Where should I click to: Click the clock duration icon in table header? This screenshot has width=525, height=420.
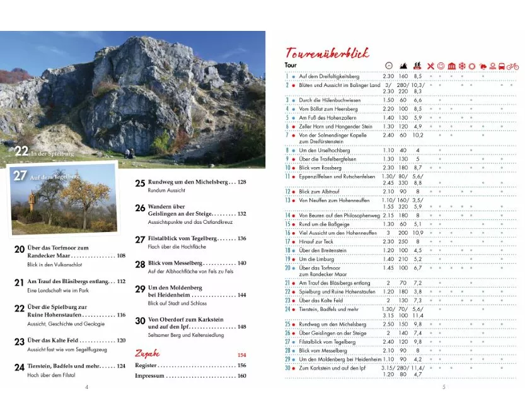click(389, 66)
